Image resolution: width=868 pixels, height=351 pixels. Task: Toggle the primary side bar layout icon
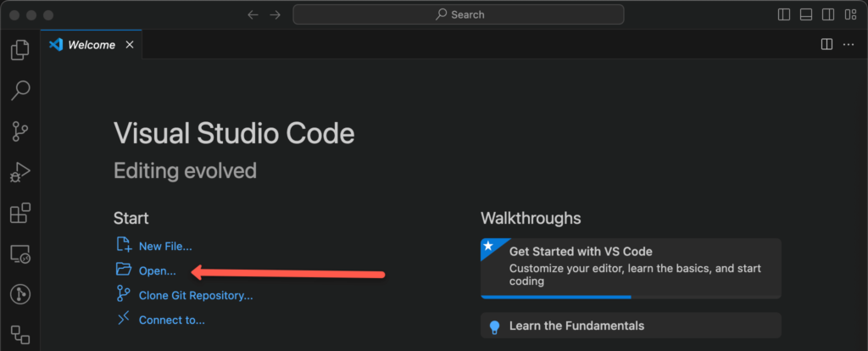(784, 15)
